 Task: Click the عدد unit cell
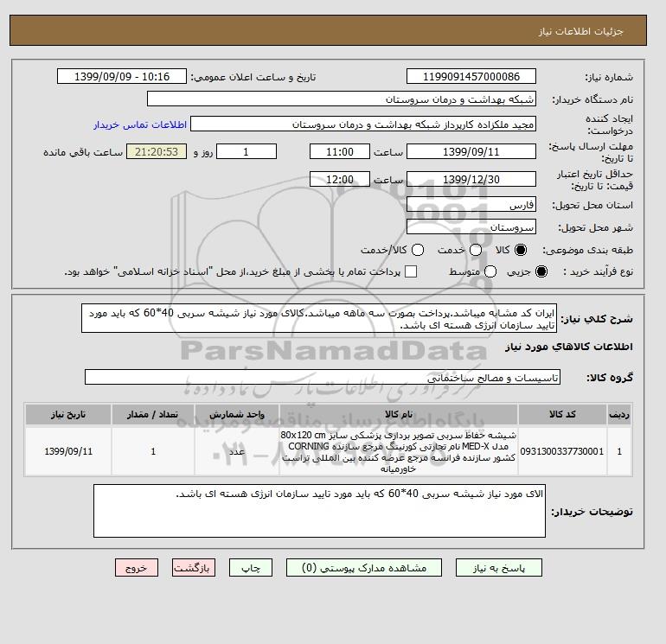237,451
